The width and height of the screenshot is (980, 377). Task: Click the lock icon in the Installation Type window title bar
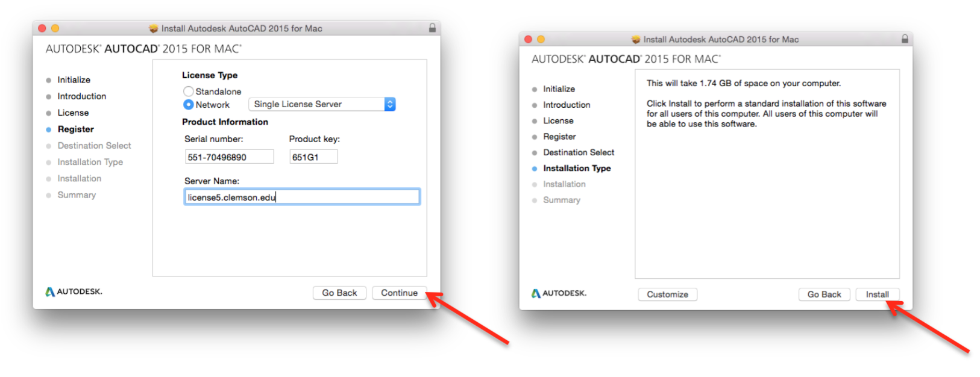tap(905, 39)
